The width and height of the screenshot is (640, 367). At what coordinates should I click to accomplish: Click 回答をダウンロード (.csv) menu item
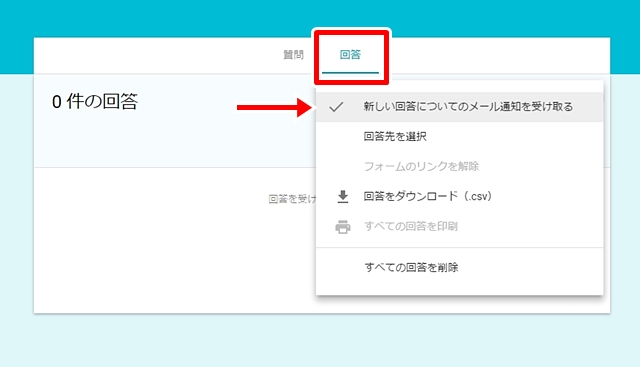click(460, 196)
